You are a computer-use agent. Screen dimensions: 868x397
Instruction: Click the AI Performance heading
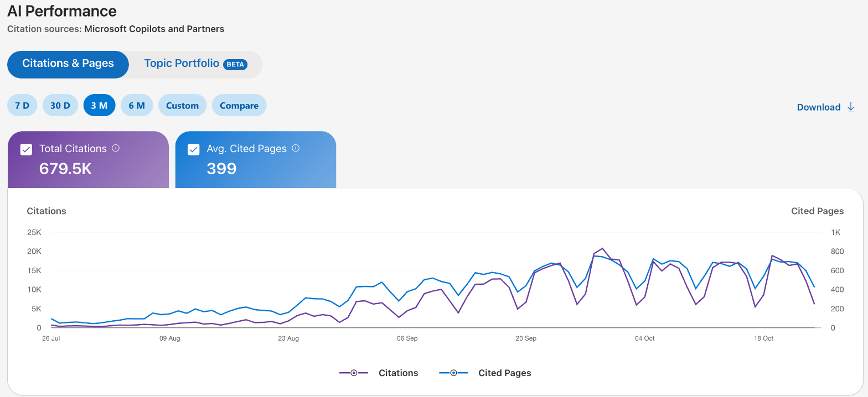coord(62,11)
